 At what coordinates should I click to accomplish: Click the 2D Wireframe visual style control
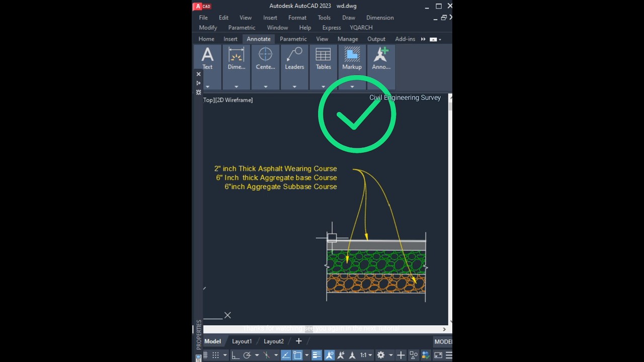point(234,100)
